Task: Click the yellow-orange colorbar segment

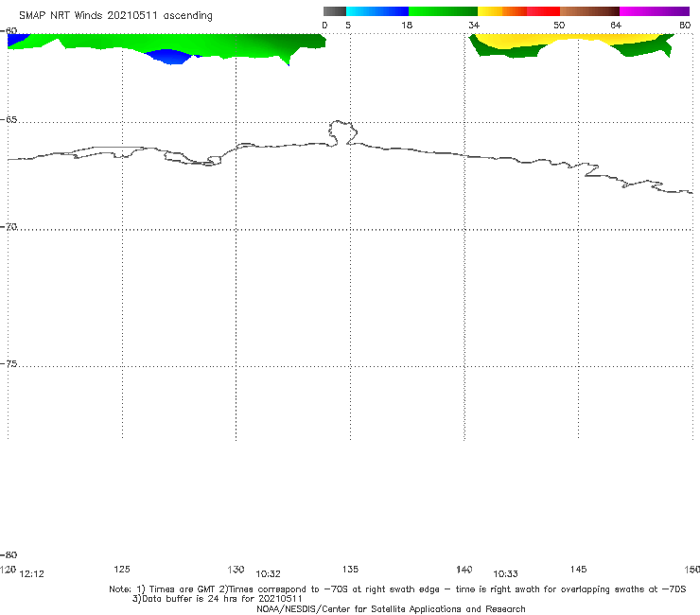Action: 502,11
